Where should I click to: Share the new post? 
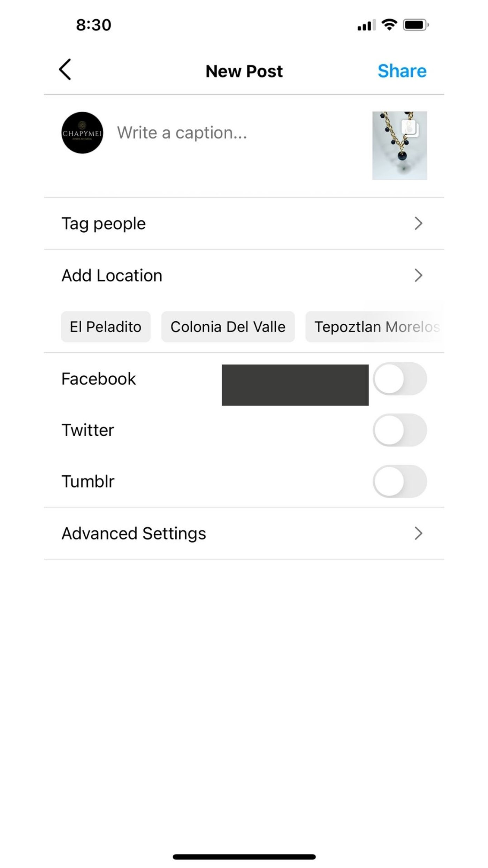tap(403, 71)
